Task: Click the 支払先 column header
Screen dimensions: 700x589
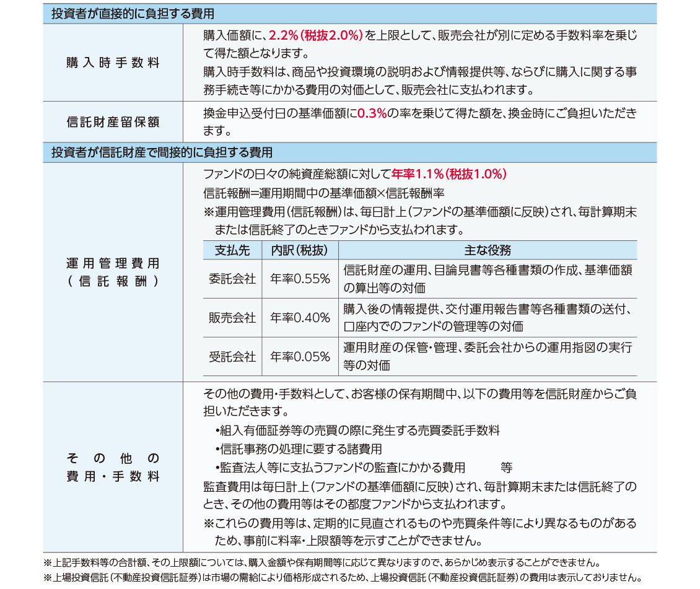Action: click(232, 250)
